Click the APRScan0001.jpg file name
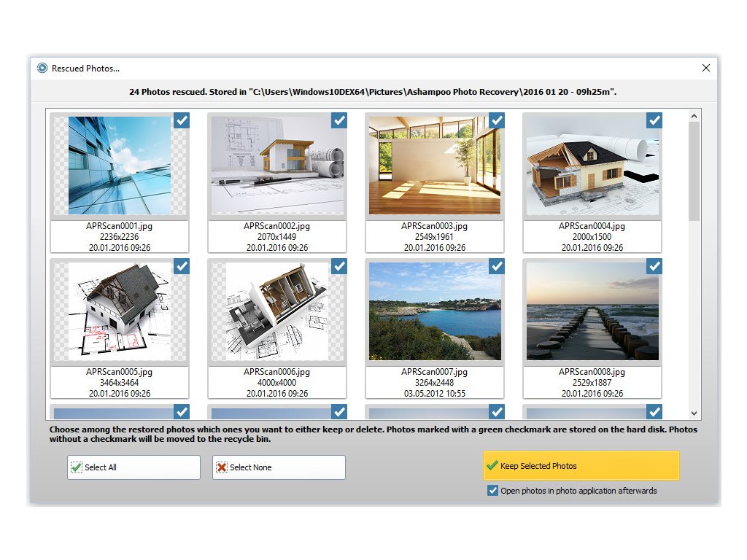Screen dimensions: 747x560 pyautogui.click(x=119, y=226)
